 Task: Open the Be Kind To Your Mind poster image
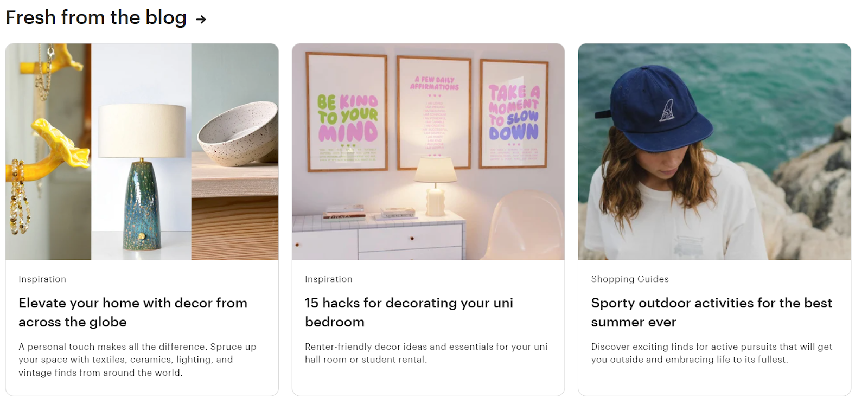click(x=347, y=112)
